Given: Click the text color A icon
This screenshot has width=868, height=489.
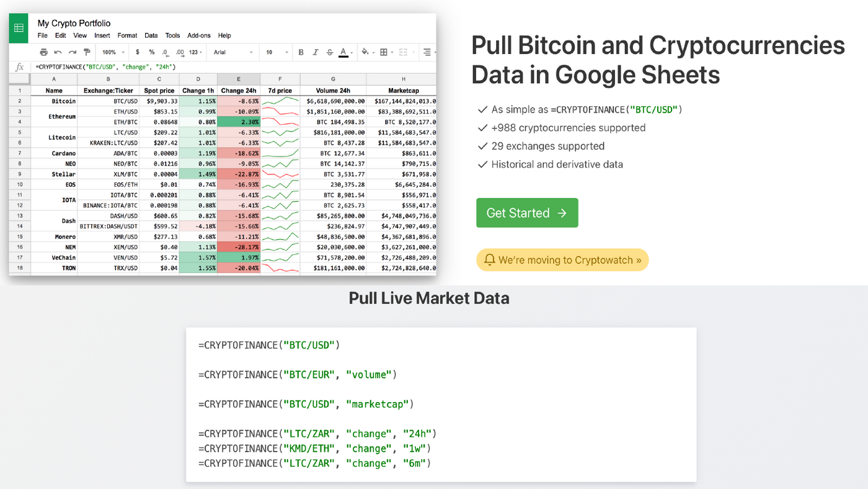Looking at the screenshot, I should point(343,52).
